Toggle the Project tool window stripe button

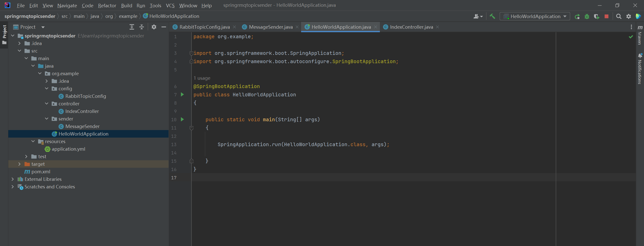click(4, 32)
